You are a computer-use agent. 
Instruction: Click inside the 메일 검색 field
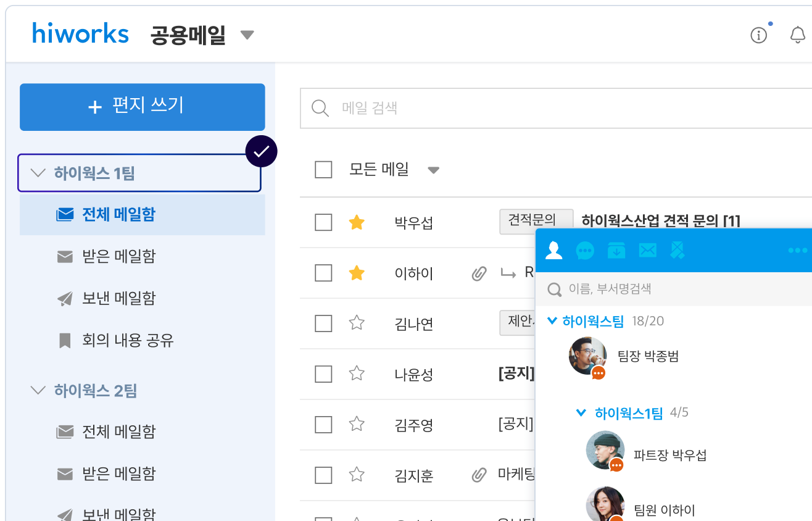point(556,108)
